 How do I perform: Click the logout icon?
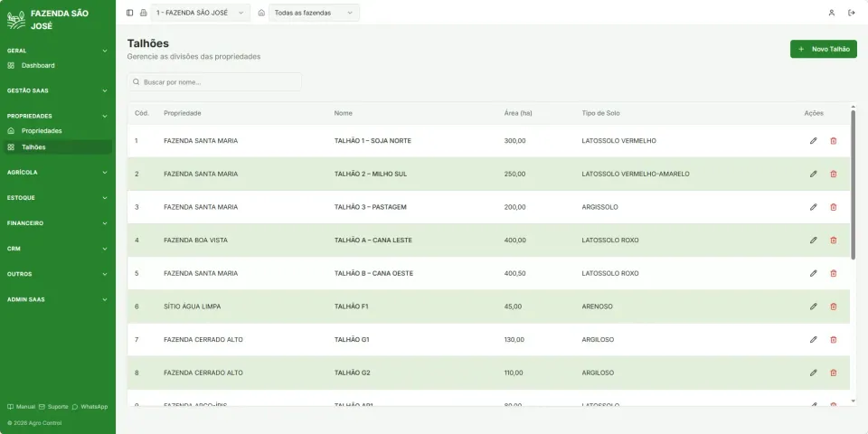pos(852,13)
